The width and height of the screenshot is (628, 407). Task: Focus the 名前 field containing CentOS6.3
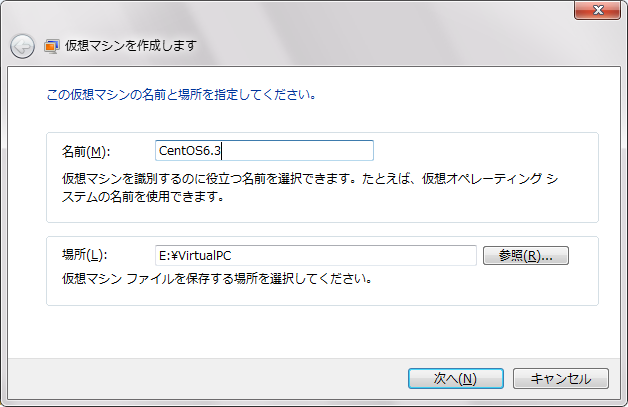[x=264, y=151]
